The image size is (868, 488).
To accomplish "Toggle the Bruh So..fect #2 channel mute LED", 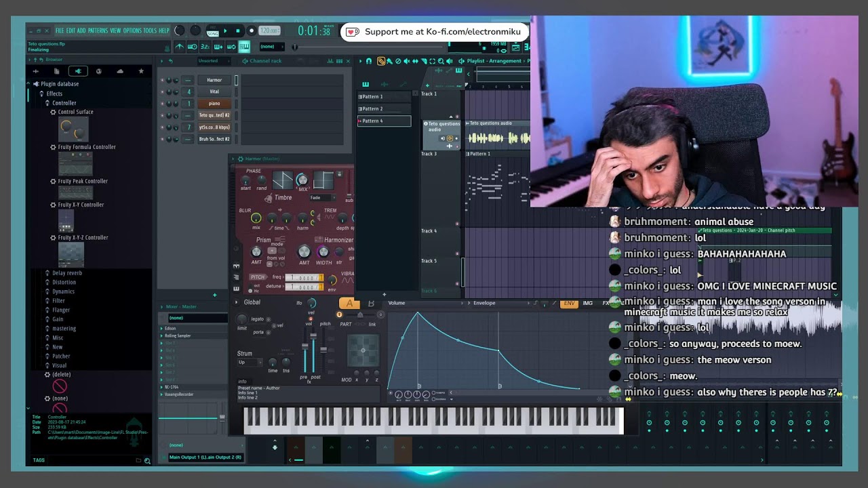I will coord(162,139).
